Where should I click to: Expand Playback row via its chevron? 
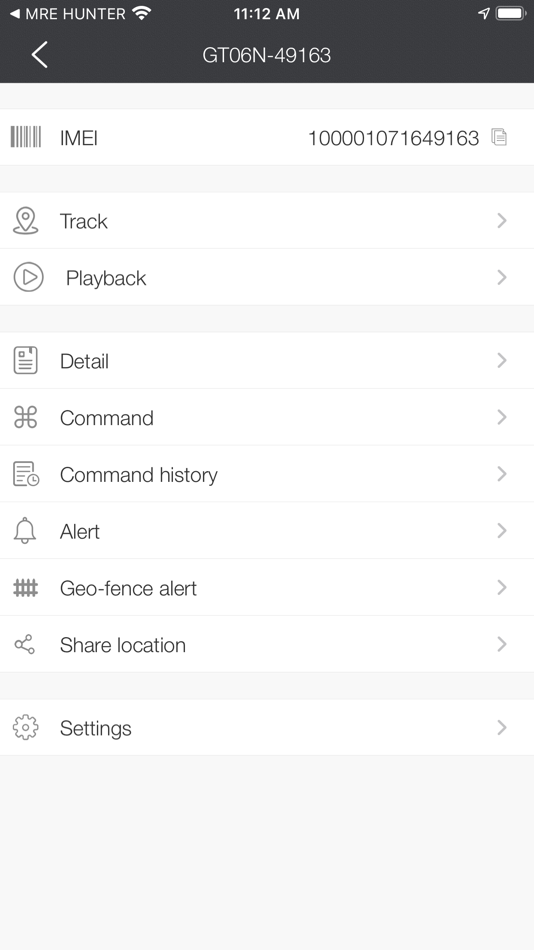point(502,277)
